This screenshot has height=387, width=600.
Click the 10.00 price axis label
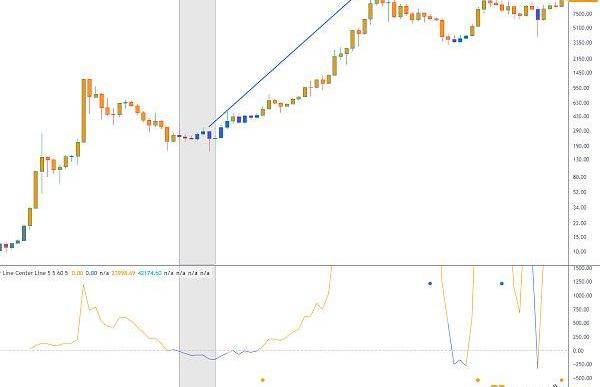pos(580,251)
